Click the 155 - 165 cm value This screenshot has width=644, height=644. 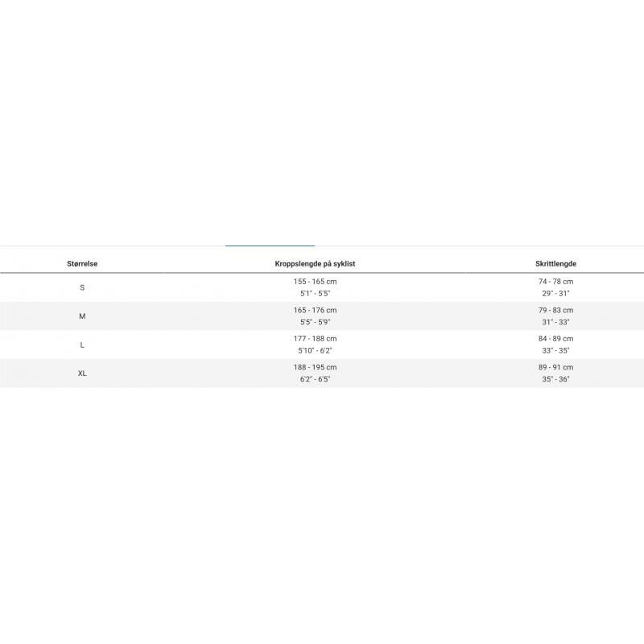[315, 282]
